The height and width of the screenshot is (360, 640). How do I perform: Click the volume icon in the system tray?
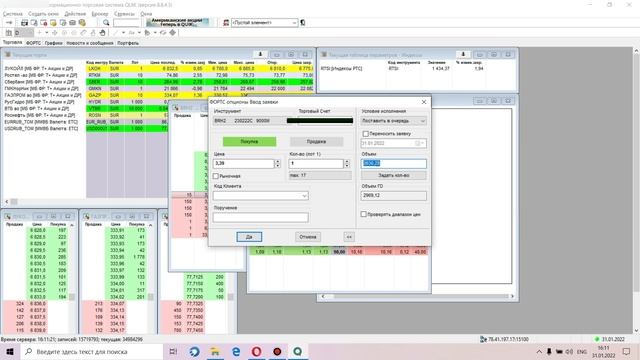click(x=569, y=351)
